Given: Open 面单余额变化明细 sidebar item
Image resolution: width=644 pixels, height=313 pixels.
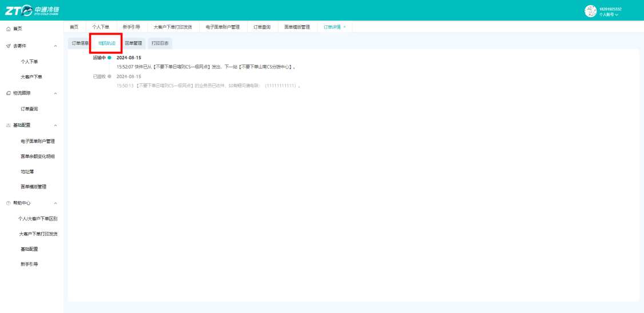Looking at the screenshot, I should [x=38, y=156].
